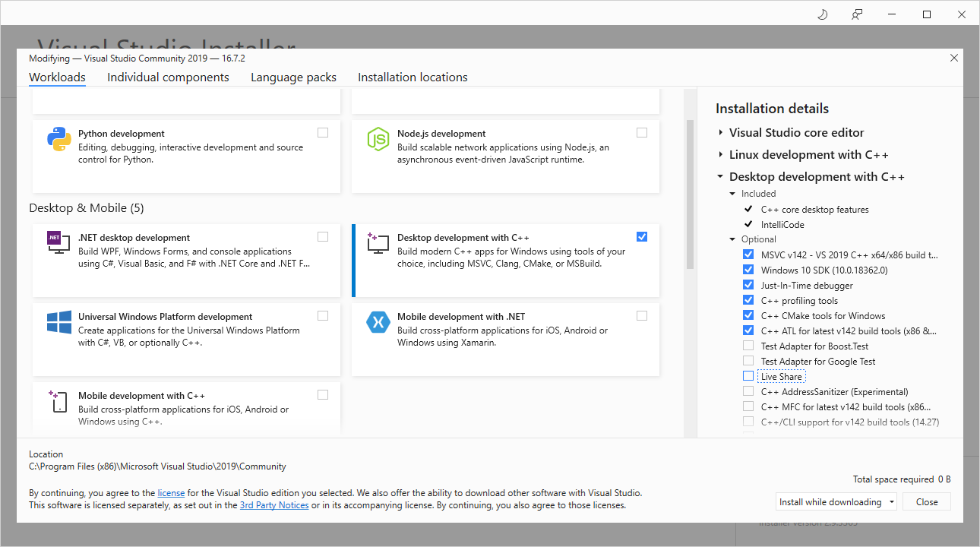This screenshot has height=547, width=980.
Task: Enable the Live Share optional component
Action: click(x=748, y=376)
